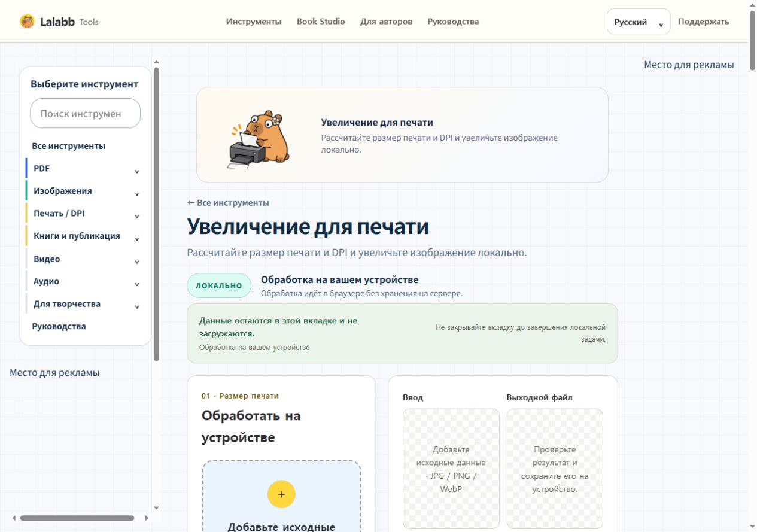Select the Изображения category label

[x=63, y=191]
